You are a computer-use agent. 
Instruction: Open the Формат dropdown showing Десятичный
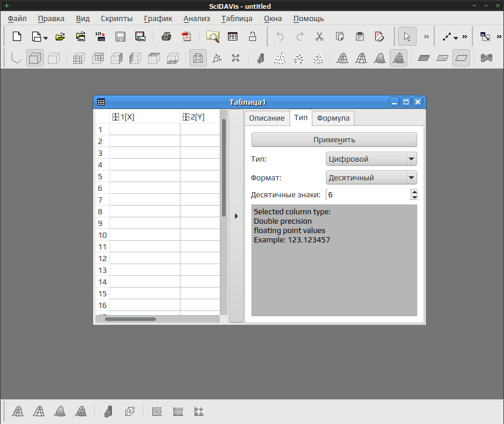[371, 177]
